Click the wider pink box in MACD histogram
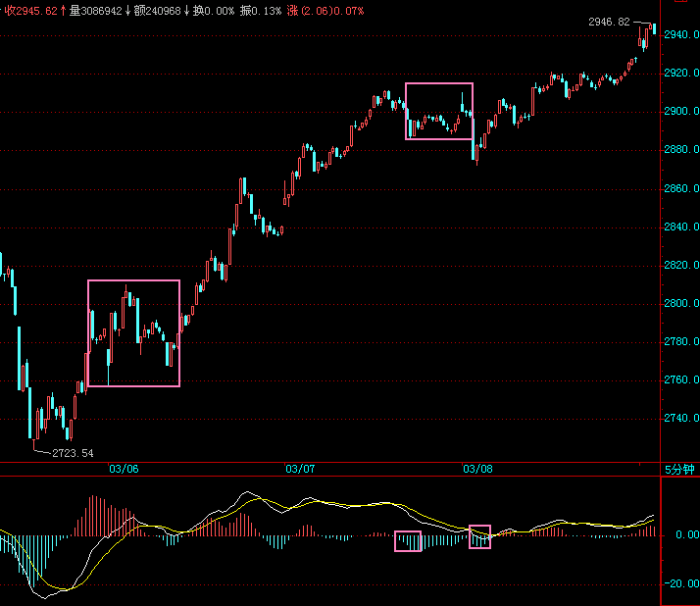The height and width of the screenshot is (606, 700). pos(408,541)
